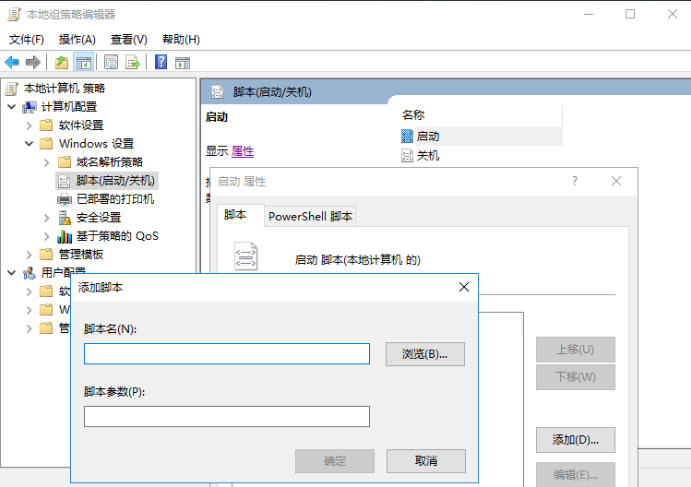
Task: Expand the 管理模板 tree node
Action: tap(29, 255)
